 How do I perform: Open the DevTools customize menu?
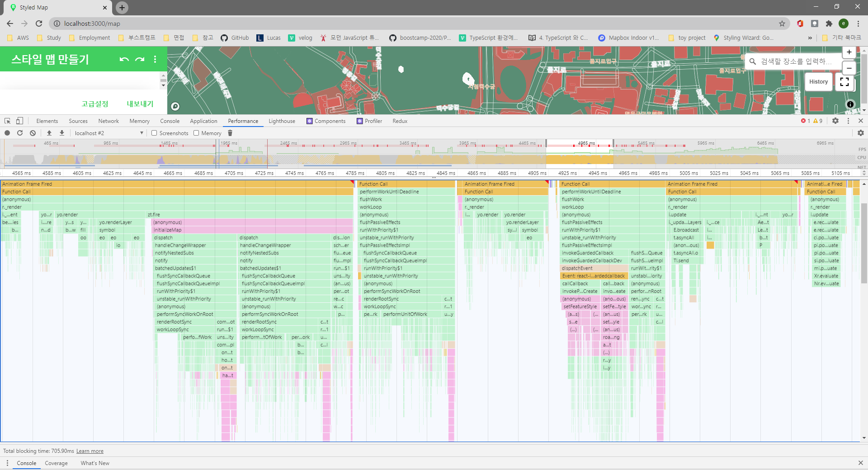pos(848,121)
